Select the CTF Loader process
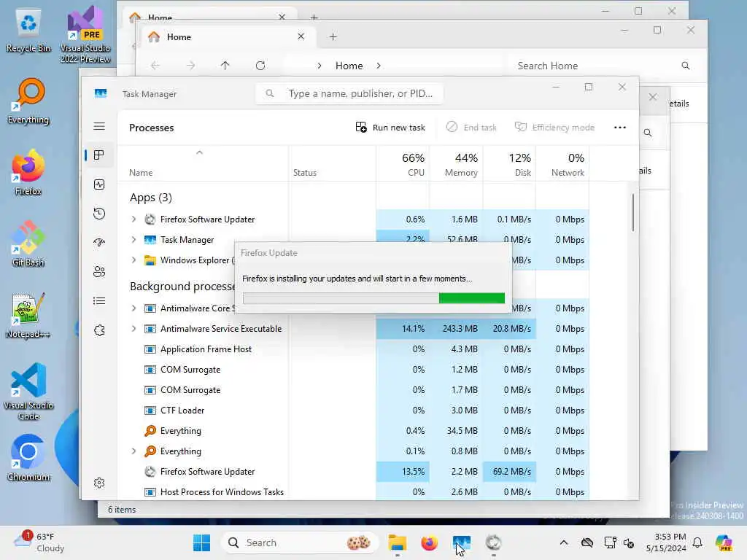 click(x=354, y=410)
